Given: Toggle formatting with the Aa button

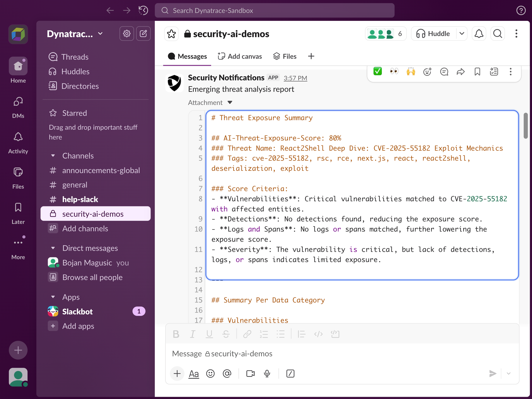Looking at the screenshot, I should click(x=194, y=374).
